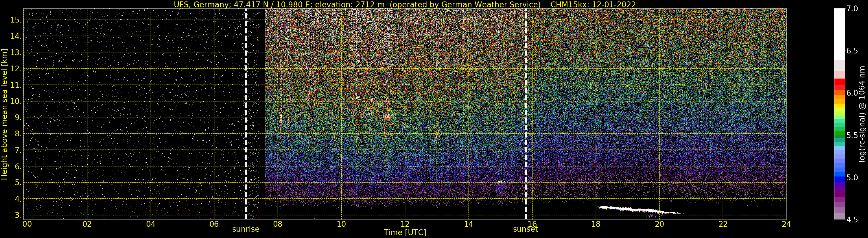Select the 'sunrise' label below the axis
This screenshot has width=868, height=238.
(246, 229)
